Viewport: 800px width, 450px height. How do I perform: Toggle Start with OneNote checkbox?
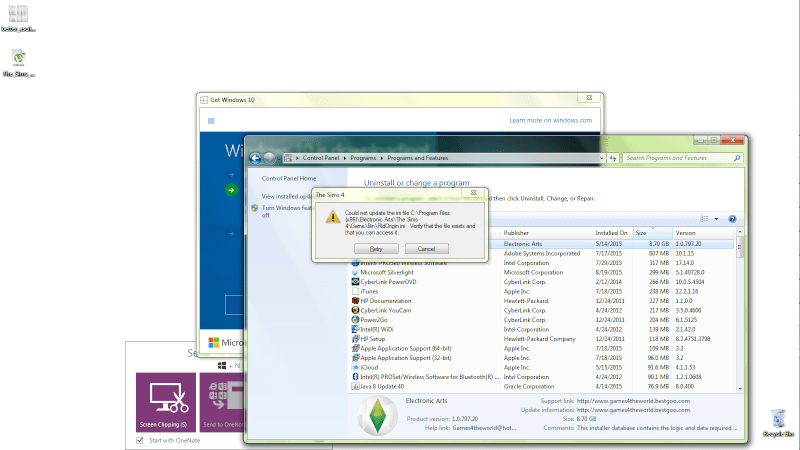[x=139, y=440]
